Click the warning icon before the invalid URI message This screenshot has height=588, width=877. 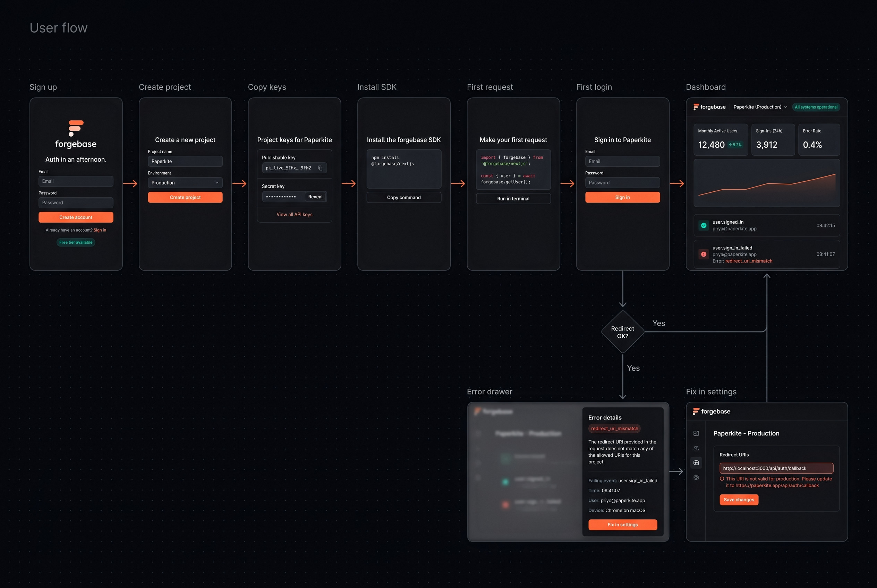coord(722,479)
